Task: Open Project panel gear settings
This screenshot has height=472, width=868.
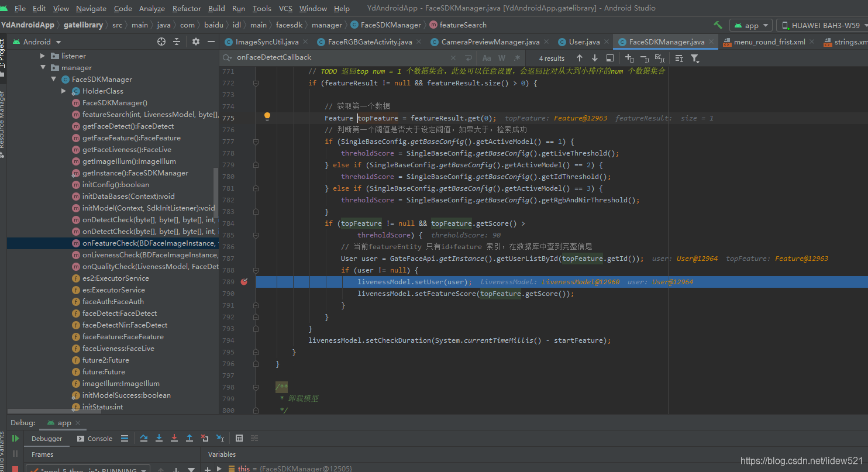Action: [196, 42]
